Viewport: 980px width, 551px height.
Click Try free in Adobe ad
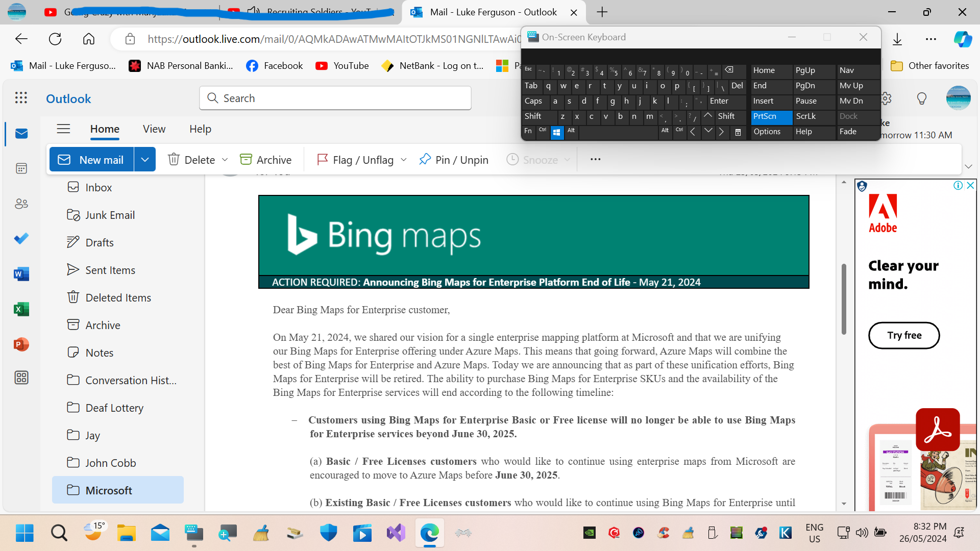904,335
